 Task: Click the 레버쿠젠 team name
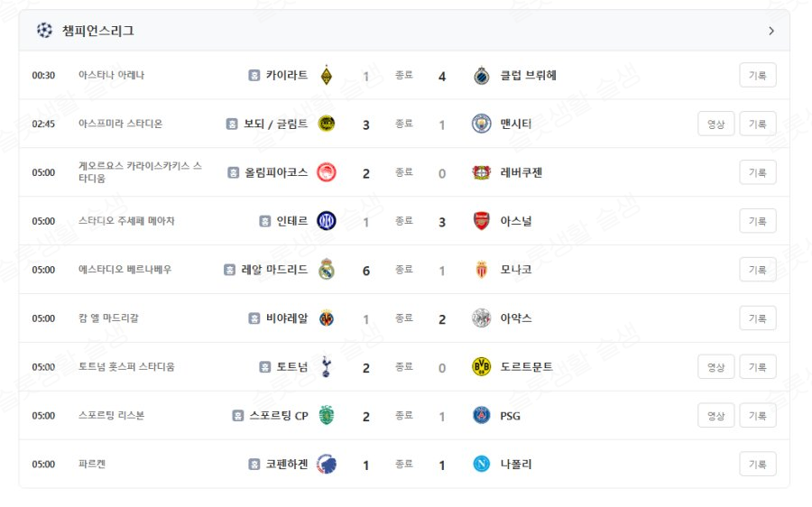click(x=521, y=172)
